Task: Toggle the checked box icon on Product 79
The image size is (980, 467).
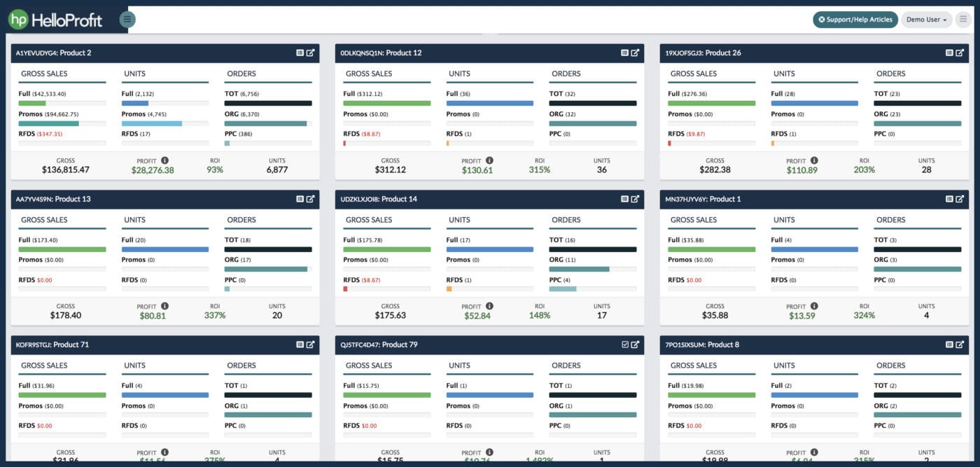Action: tap(625, 344)
